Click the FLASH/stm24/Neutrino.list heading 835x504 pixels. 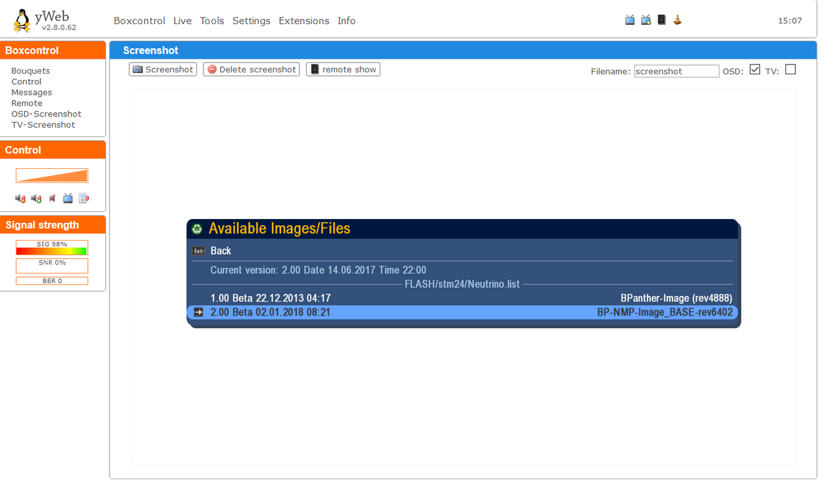(463, 284)
